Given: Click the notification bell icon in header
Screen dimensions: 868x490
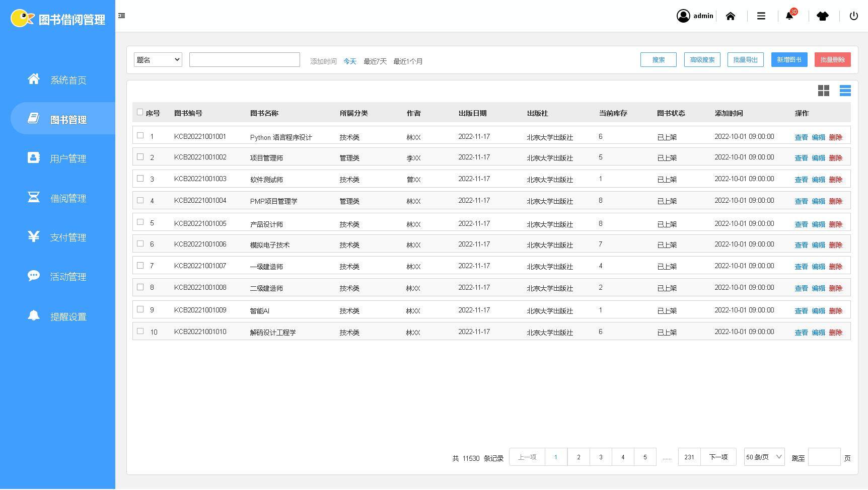Looking at the screenshot, I should (x=789, y=16).
